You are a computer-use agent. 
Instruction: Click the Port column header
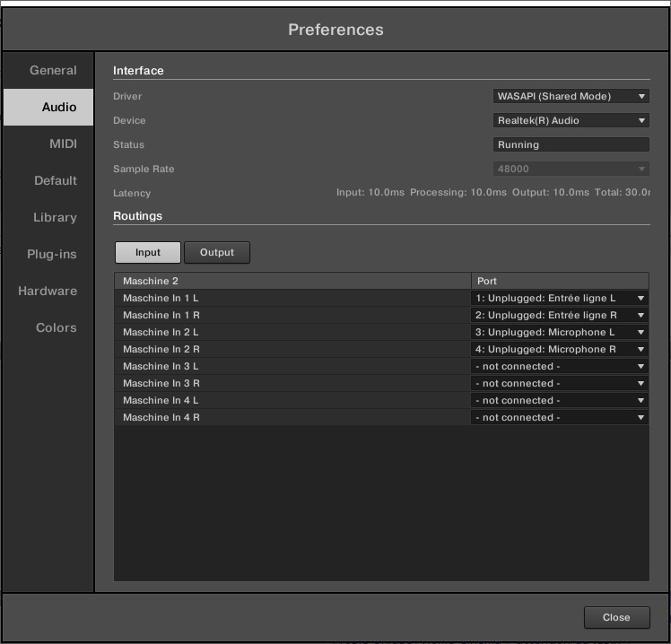[x=560, y=281]
